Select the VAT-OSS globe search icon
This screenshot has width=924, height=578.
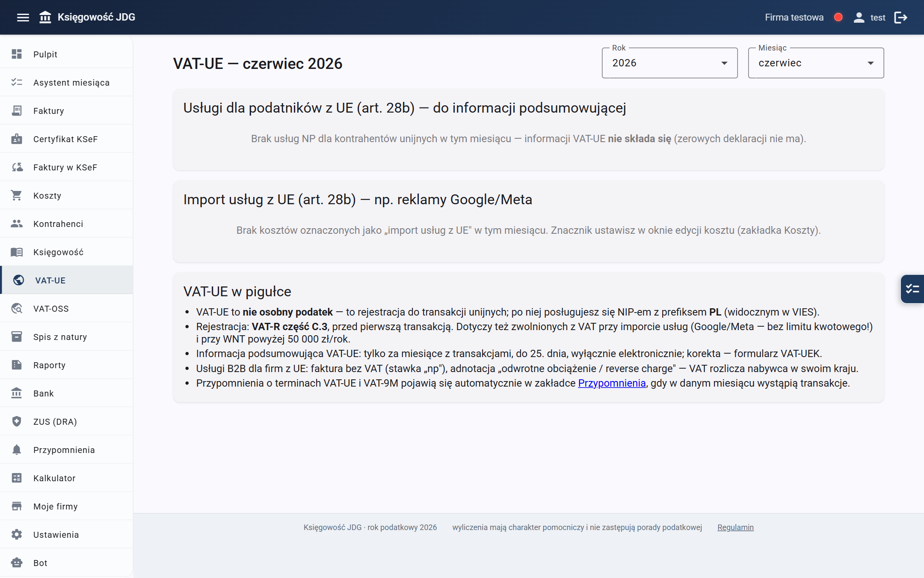click(x=17, y=309)
